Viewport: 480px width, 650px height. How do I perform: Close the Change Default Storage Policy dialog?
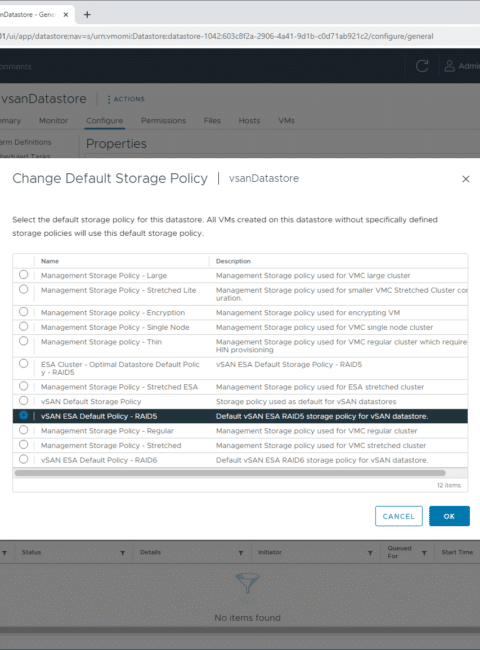pyautogui.click(x=465, y=179)
